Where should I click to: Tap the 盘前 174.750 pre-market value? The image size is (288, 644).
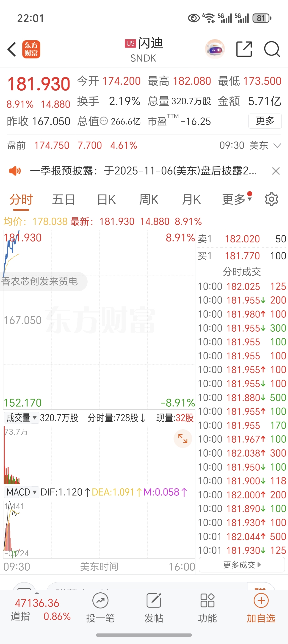point(52,145)
